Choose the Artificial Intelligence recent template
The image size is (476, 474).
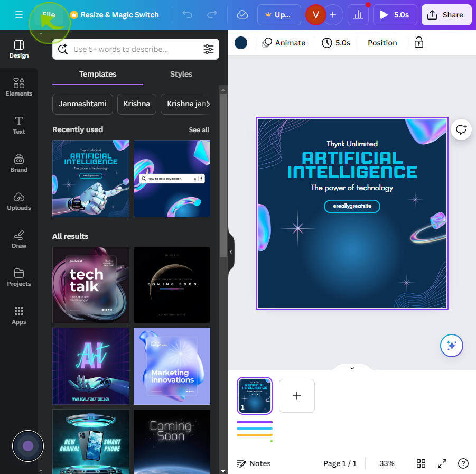[x=91, y=179]
